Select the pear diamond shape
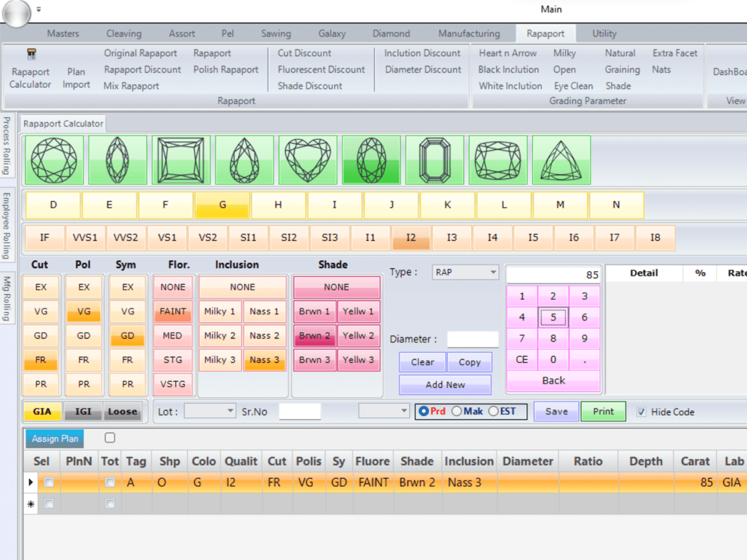This screenshot has height=560, width=747. pos(245,160)
